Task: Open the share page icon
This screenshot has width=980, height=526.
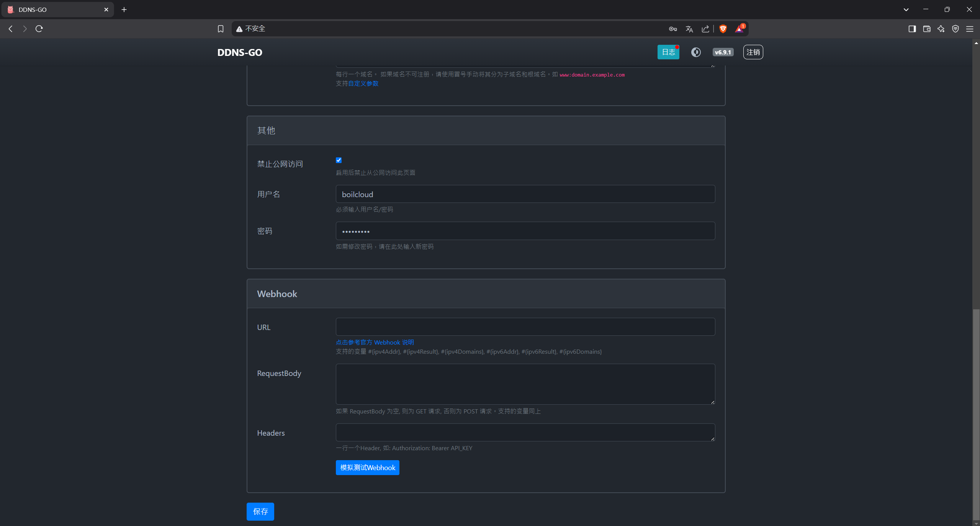Action: [x=705, y=29]
